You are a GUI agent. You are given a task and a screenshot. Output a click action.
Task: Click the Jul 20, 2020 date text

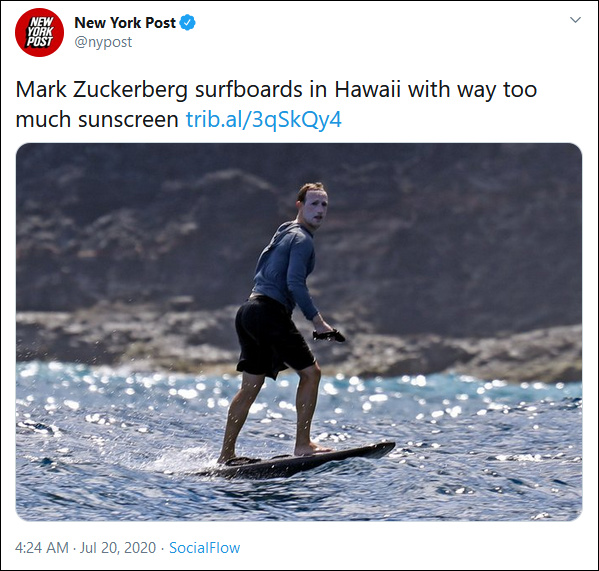coord(118,548)
